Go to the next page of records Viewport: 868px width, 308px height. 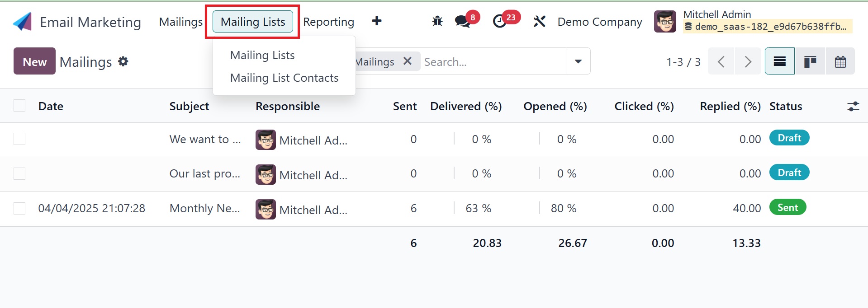pos(748,61)
